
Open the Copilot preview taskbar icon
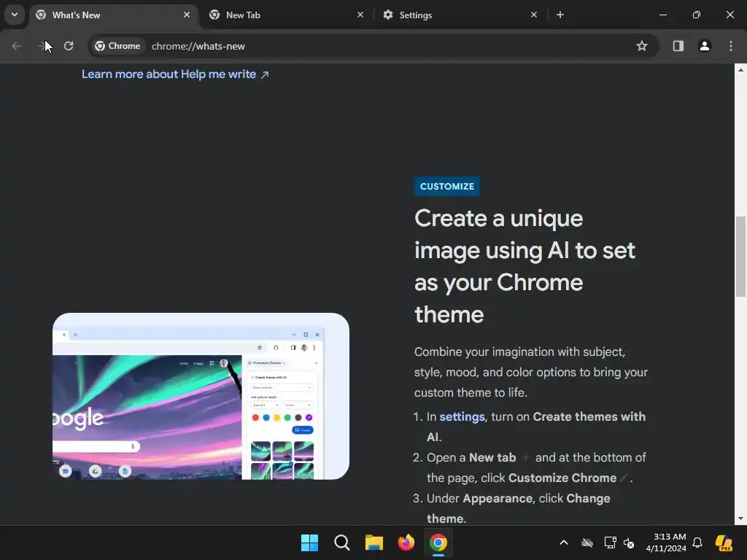point(724,542)
